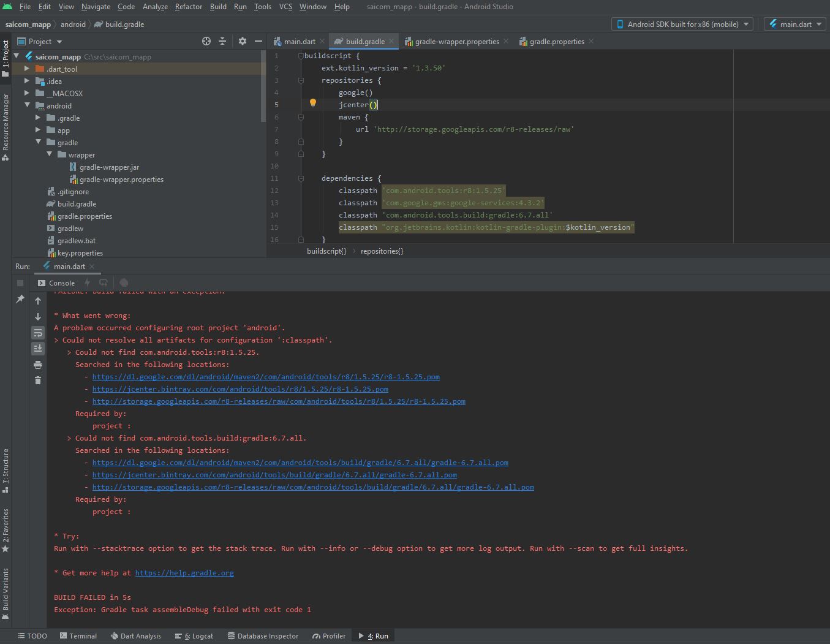830x644 pixels.
Task: Open Resource Manager side panel
Action: 6,127
